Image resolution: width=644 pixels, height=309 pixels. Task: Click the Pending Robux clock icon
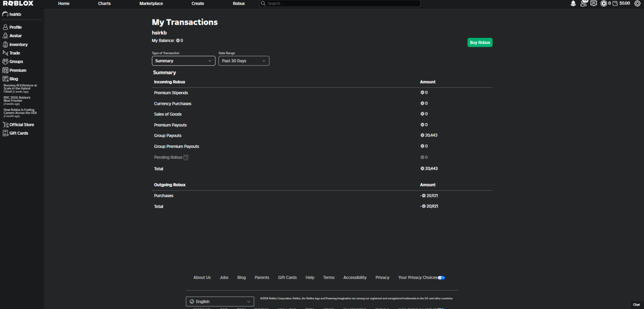pyautogui.click(x=186, y=157)
